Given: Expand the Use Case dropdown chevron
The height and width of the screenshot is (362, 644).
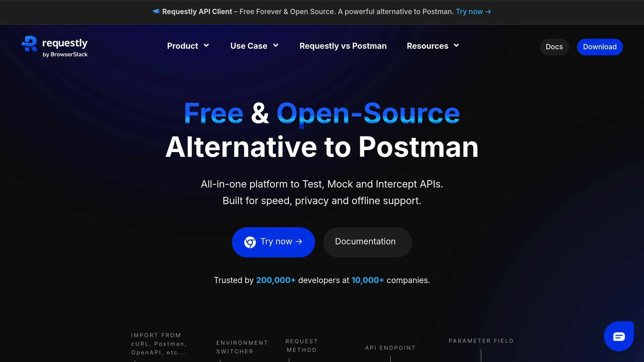Looking at the screenshot, I should [276, 46].
